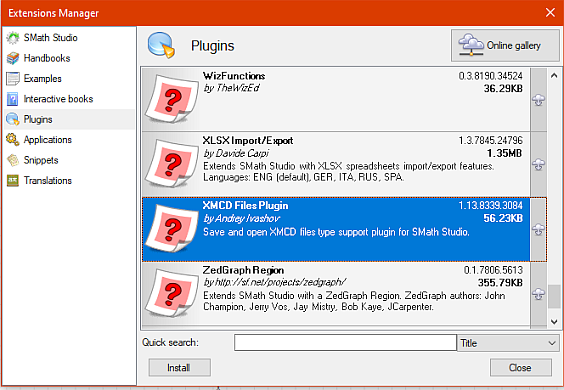Click the scrollbar down arrow

[554, 321]
